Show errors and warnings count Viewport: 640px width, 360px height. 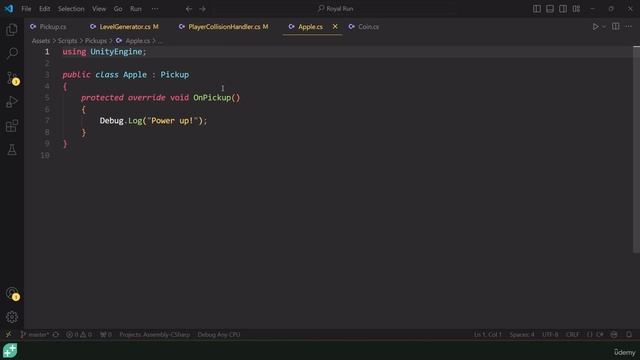pyautogui.click(x=79, y=335)
